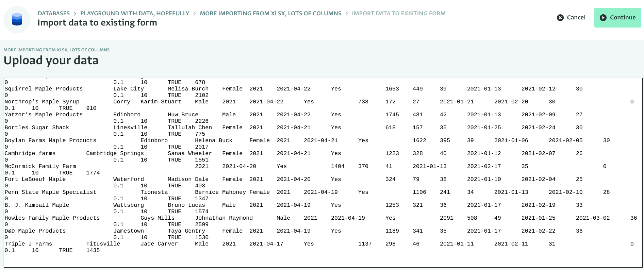The image size is (644, 270).
Task: Click 'Waterford' town text
Action: tap(129, 179)
